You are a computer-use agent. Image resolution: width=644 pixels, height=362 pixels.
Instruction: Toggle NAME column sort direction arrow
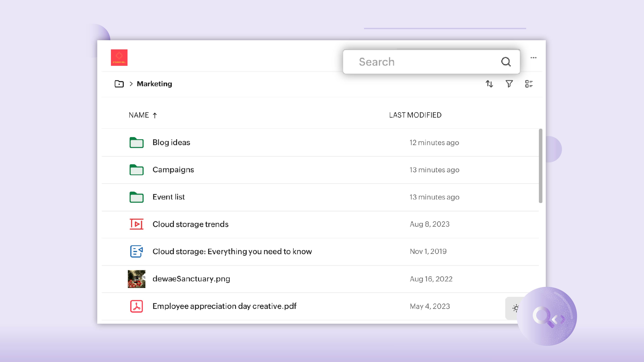(x=155, y=115)
